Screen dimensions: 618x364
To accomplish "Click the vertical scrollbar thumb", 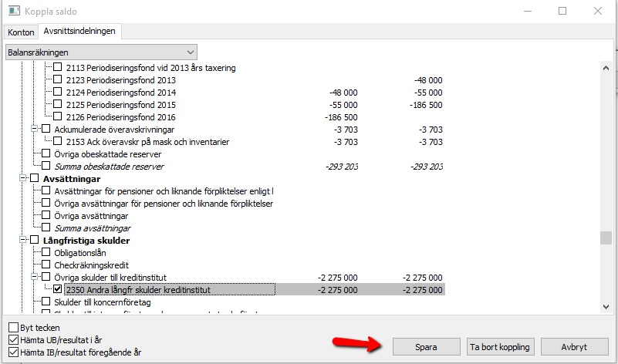I will pos(606,238).
